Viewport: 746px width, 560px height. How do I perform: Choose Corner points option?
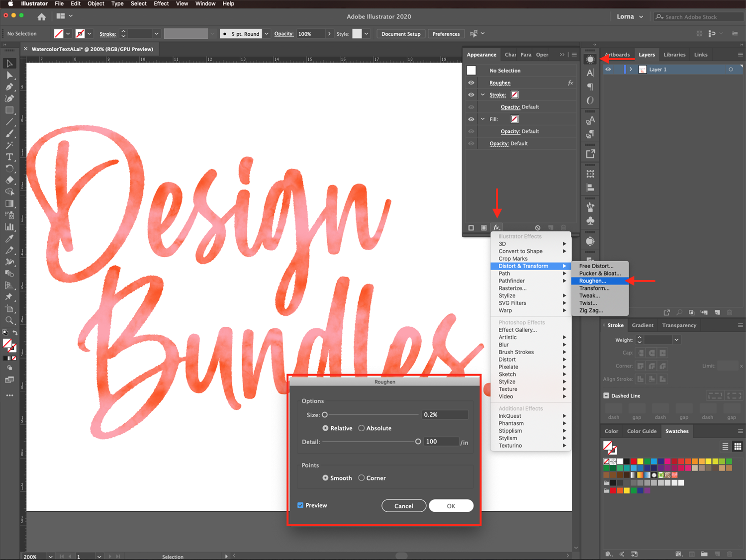pyautogui.click(x=362, y=478)
